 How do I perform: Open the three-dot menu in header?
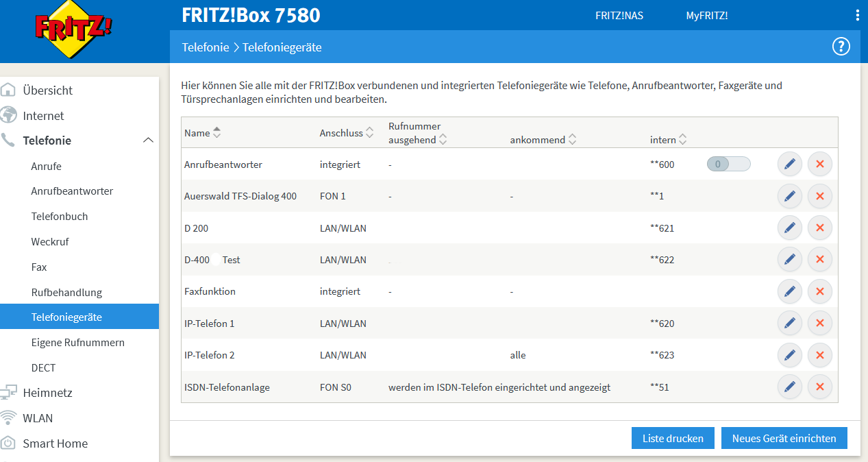857,16
